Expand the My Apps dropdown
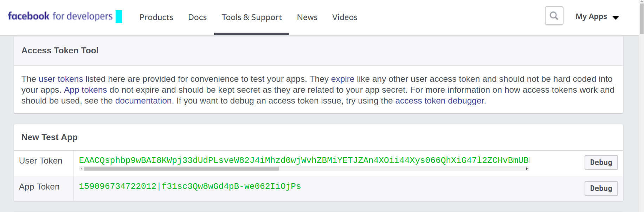644x212 pixels. (597, 17)
